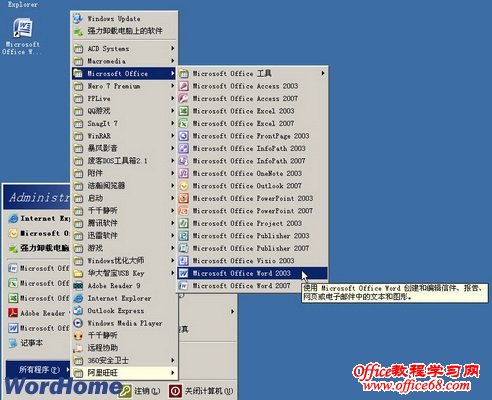Open the 千千静听 program folder with arrow
This screenshot has height=400, width=492.
click(x=124, y=211)
